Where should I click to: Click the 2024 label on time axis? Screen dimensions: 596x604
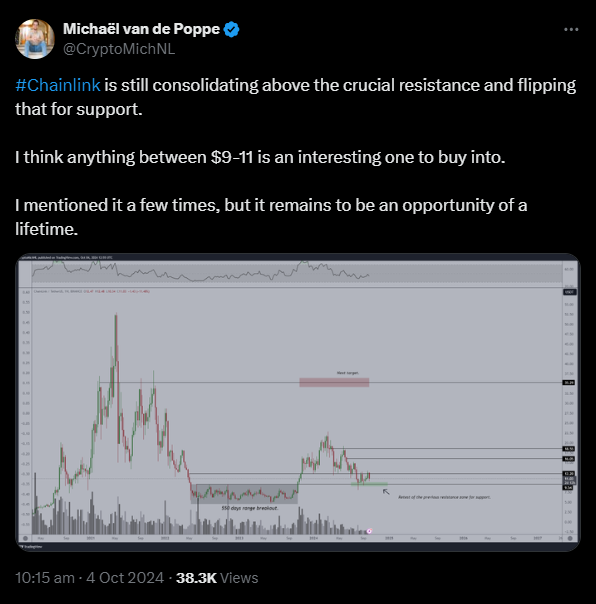coord(314,538)
